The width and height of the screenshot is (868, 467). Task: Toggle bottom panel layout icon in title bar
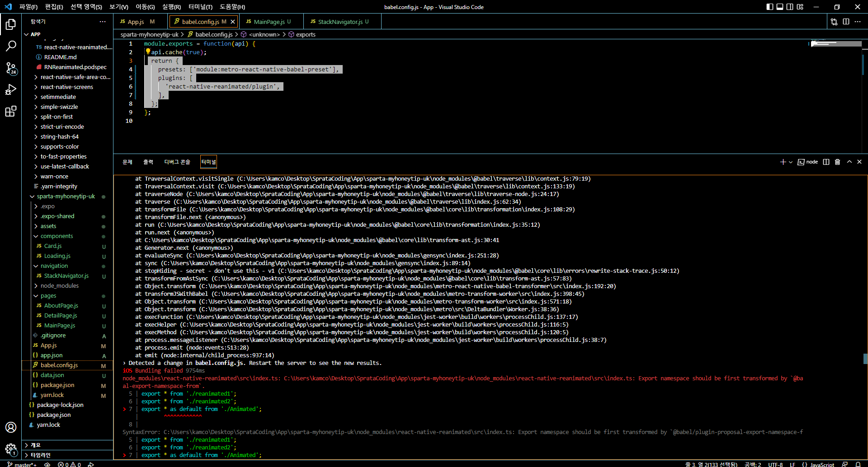780,7
